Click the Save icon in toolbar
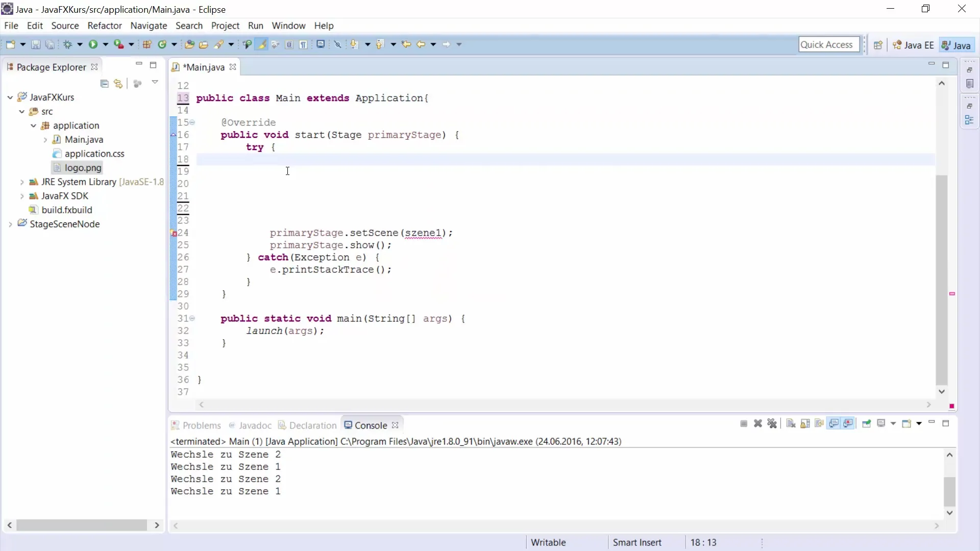 [36, 44]
